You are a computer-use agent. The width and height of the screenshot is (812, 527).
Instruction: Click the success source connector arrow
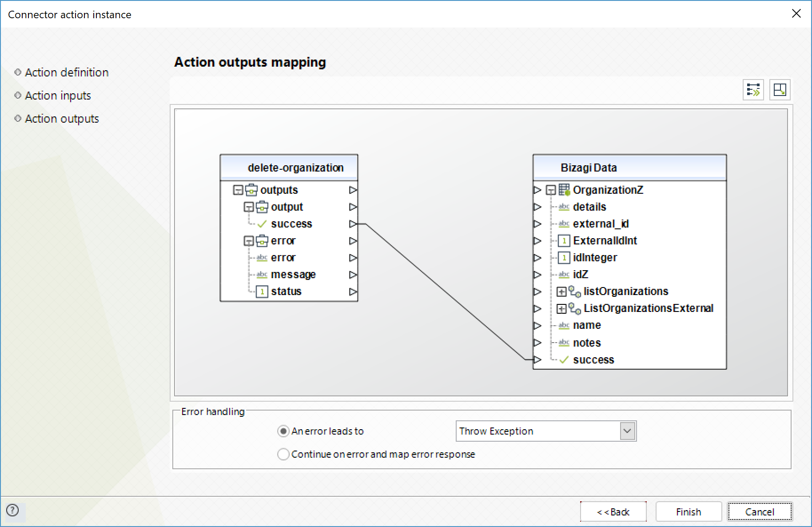[x=353, y=224]
